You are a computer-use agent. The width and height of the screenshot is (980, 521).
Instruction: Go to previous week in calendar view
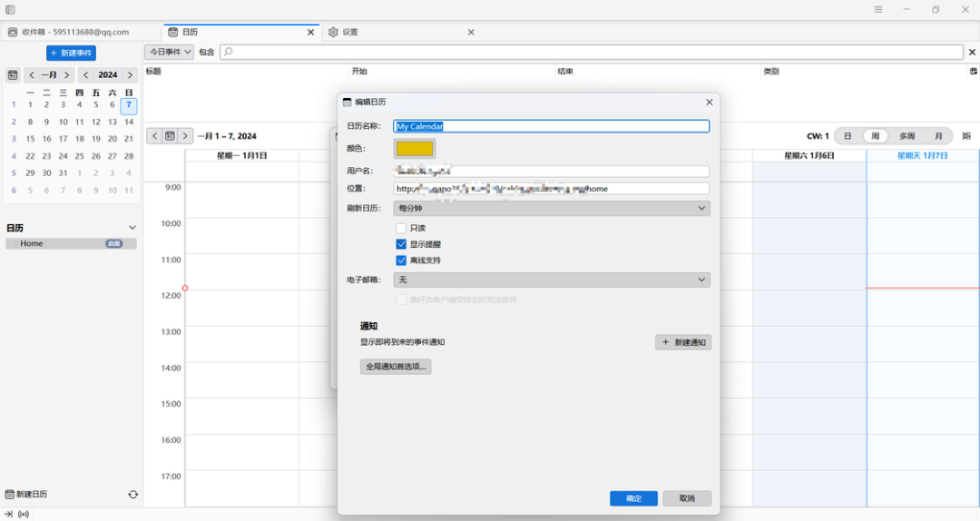[155, 136]
